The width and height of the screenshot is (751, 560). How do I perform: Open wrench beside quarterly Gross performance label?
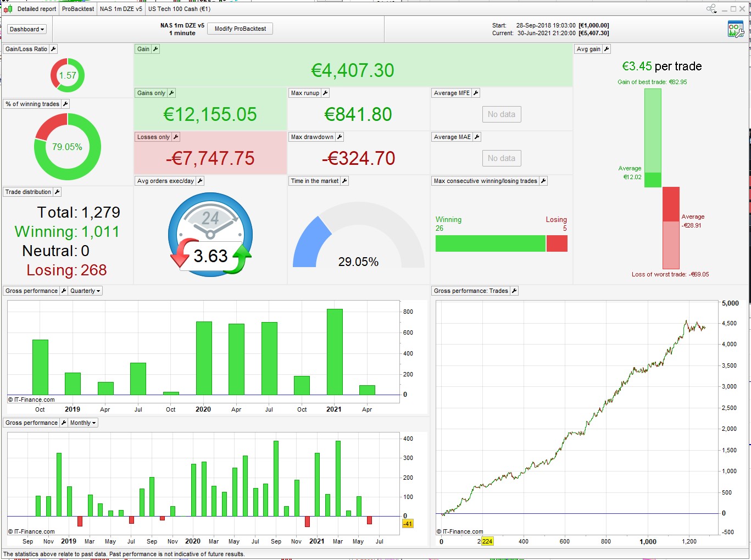click(64, 291)
